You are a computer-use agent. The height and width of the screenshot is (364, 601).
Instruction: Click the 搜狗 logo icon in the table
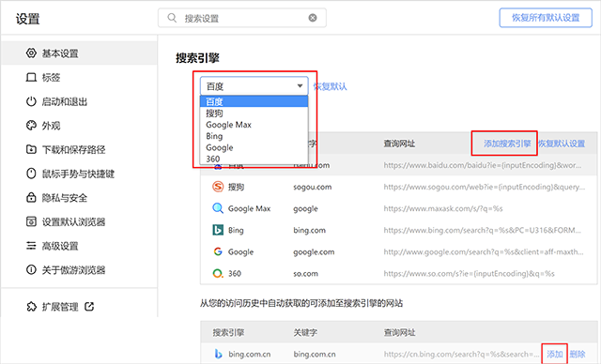(218, 187)
